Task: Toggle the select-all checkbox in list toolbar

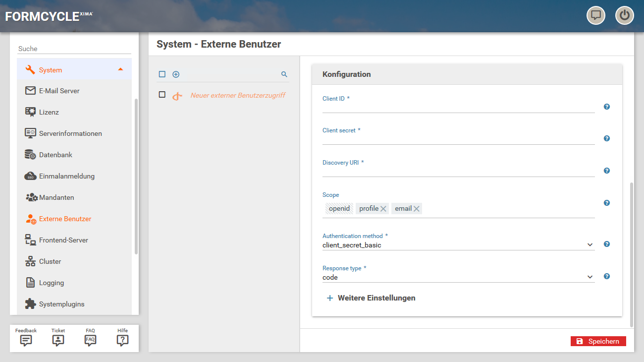Action: (162, 74)
